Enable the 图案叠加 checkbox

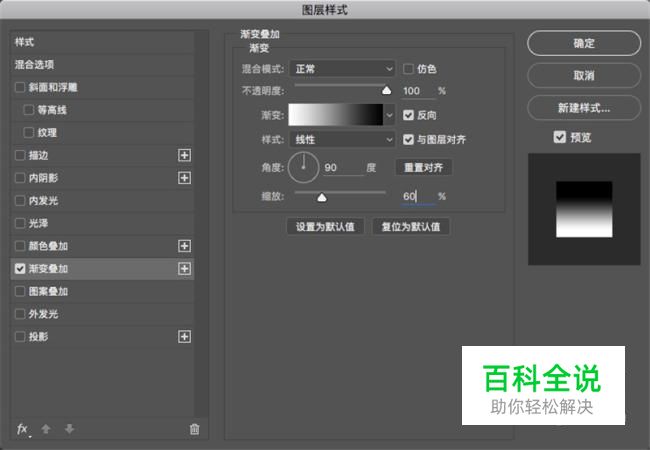click(x=20, y=291)
